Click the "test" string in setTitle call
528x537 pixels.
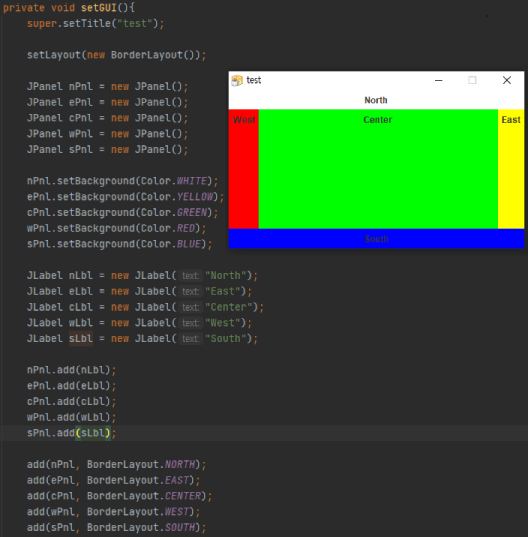pos(135,23)
